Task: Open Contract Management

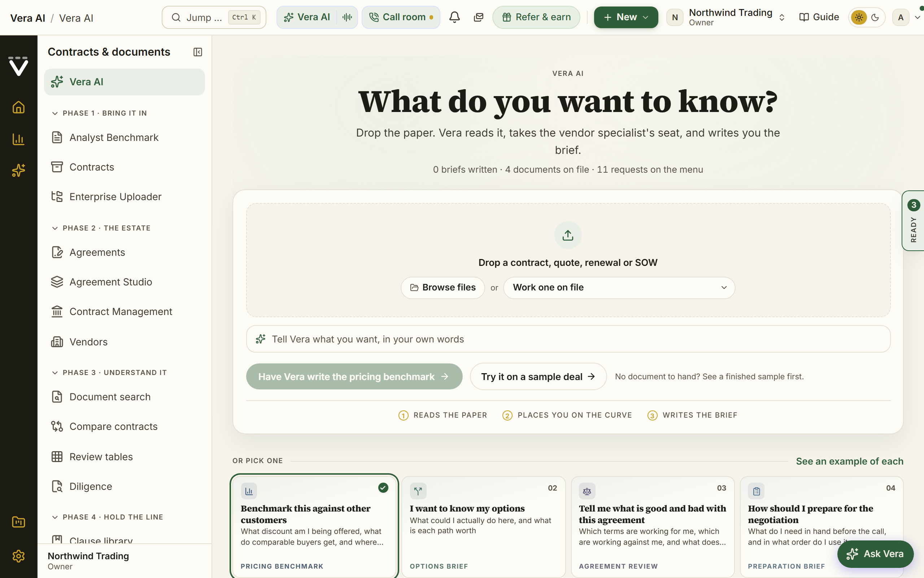Action: 125,312
